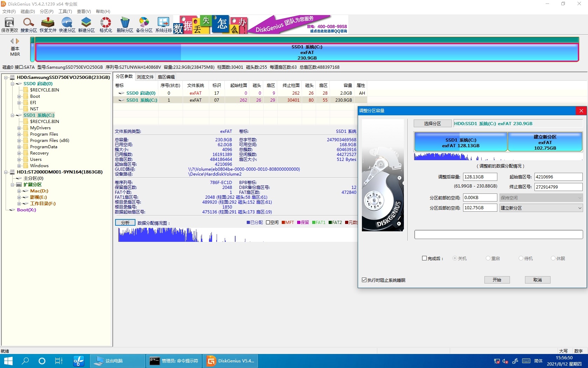Click the 终止扇区号 input field
The image size is (588, 368).
(x=558, y=187)
